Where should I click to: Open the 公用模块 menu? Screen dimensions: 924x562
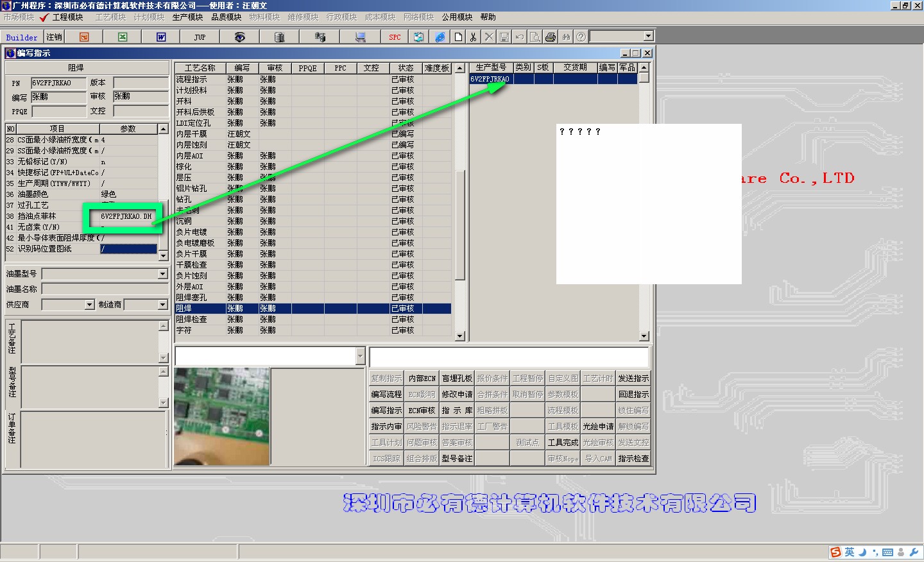(457, 17)
